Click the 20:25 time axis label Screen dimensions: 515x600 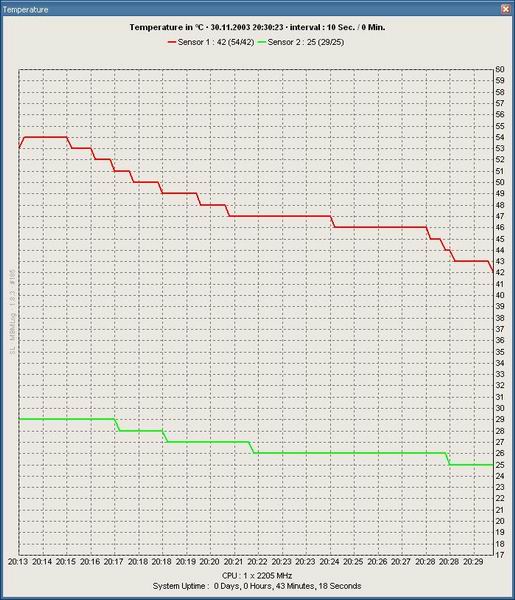(x=353, y=562)
